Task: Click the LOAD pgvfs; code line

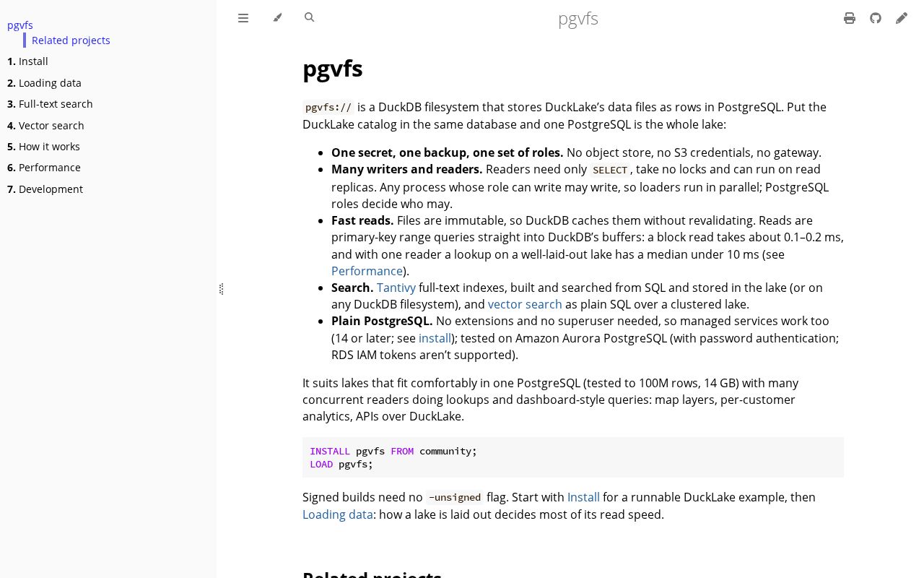Action: coord(341,464)
